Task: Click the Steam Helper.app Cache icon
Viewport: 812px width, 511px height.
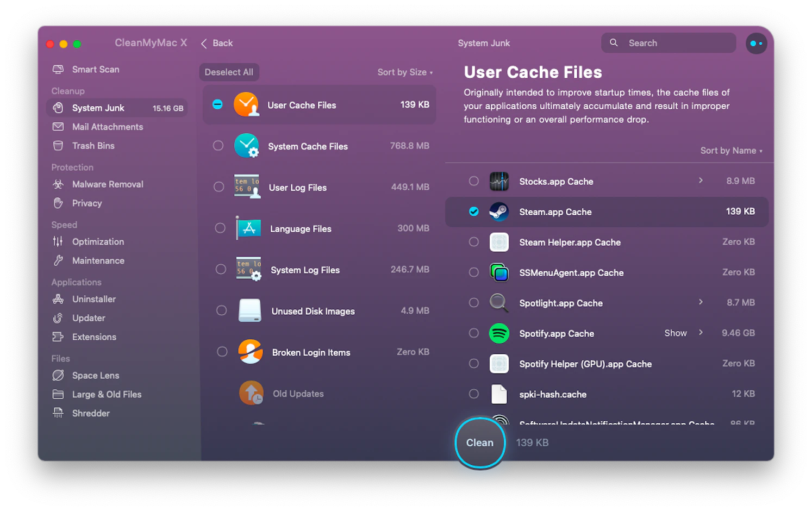Action: 499,242
